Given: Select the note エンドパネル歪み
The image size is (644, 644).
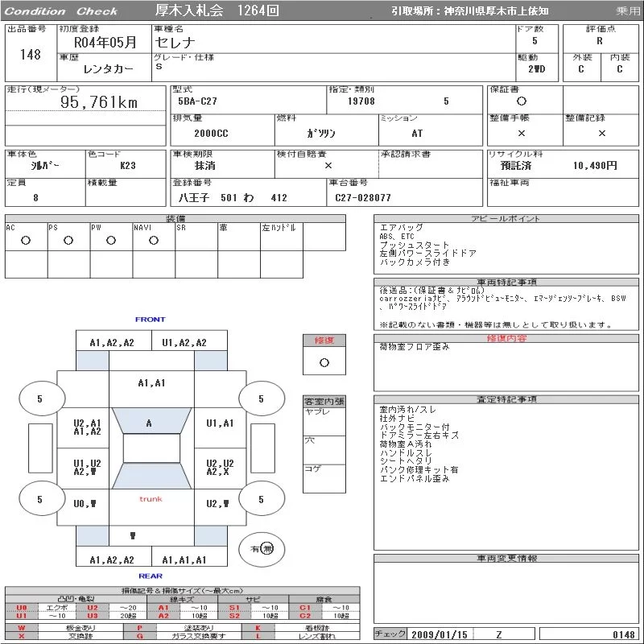Looking at the screenshot, I should click(415, 478).
